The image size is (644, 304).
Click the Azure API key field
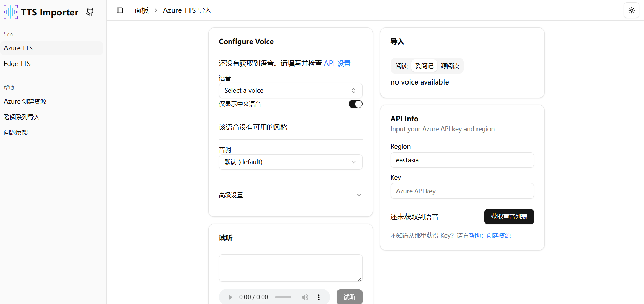click(462, 191)
